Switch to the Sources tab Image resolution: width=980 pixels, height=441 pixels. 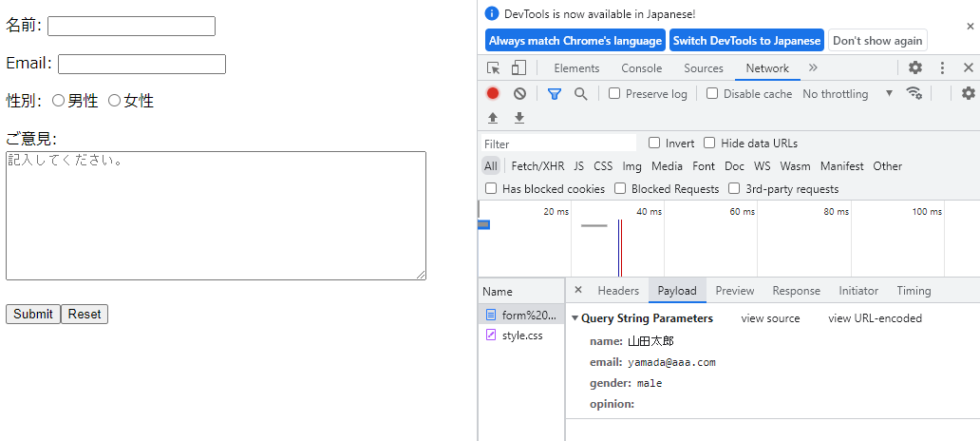pos(703,68)
